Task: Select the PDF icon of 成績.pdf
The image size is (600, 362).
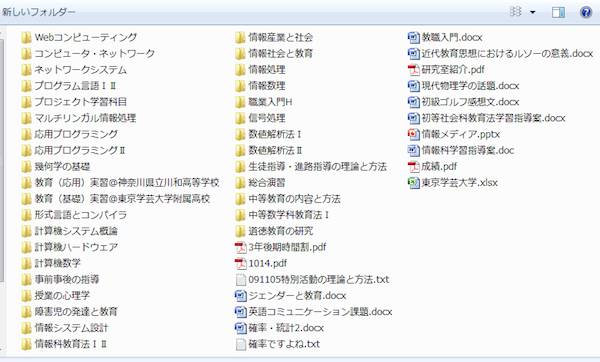Action: click(414, 166)
